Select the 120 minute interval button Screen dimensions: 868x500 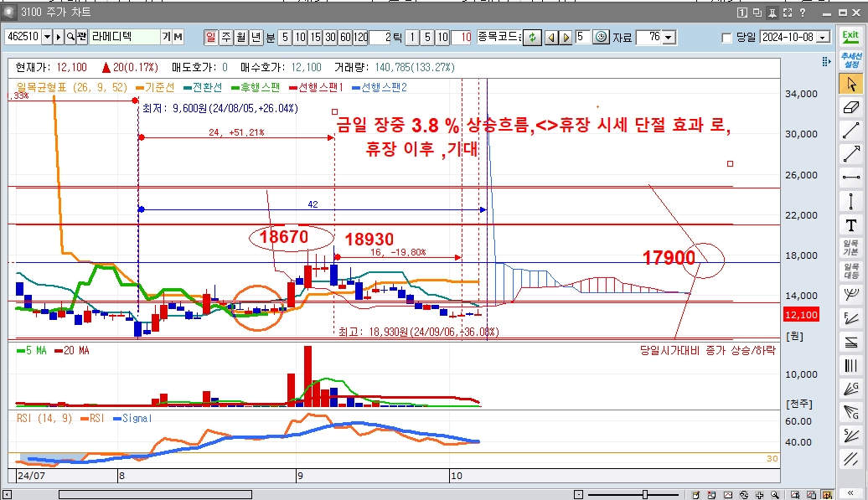pyautogui.click(x=360, y=37)
